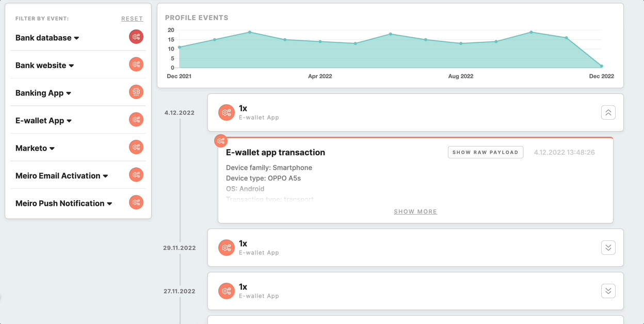Expand the 29.11.2022 event group
Screen dimensions: 644x324
point(608,248)
